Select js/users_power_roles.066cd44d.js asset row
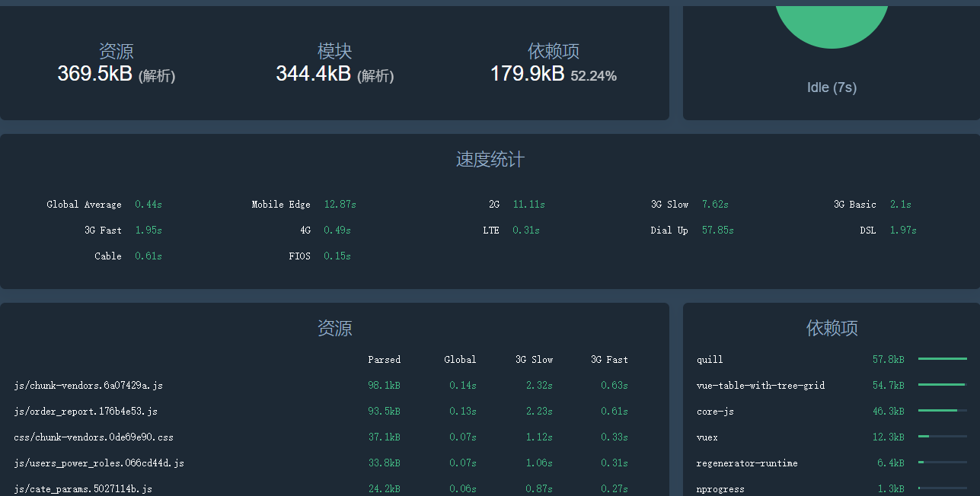Image resolution: width=980 pixels, height=496 pixels. (x=334, y=463)
